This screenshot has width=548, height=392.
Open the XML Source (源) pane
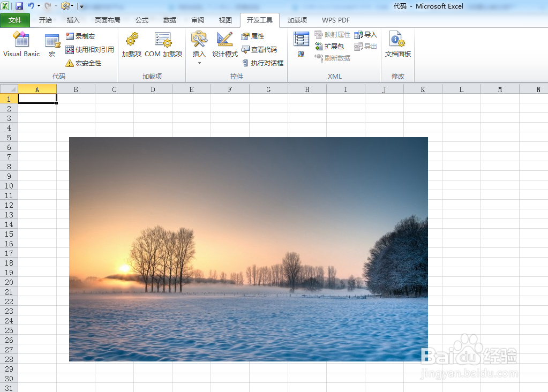[301, 44]
